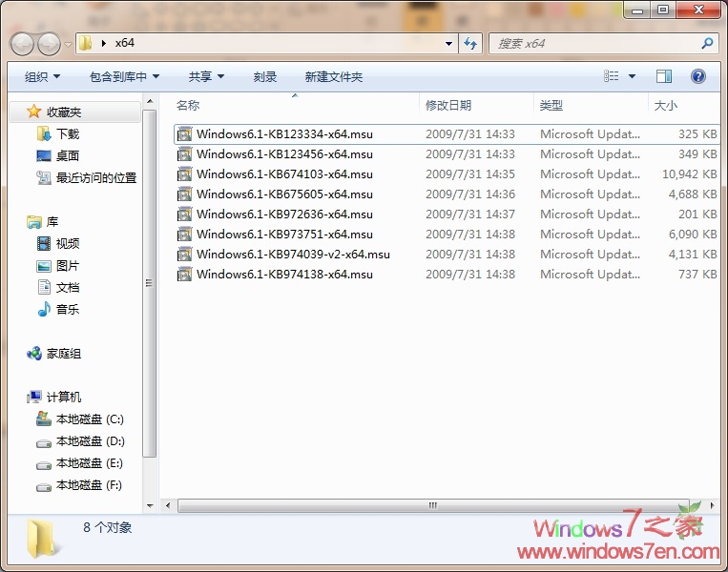Click the Back navigation arrow
The image size is (728, 572).
point(22,44)
